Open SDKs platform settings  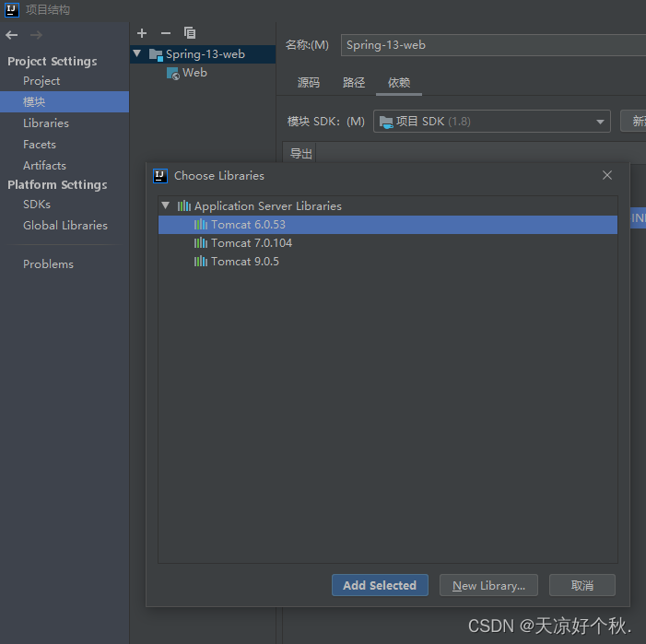coord(37,205)
